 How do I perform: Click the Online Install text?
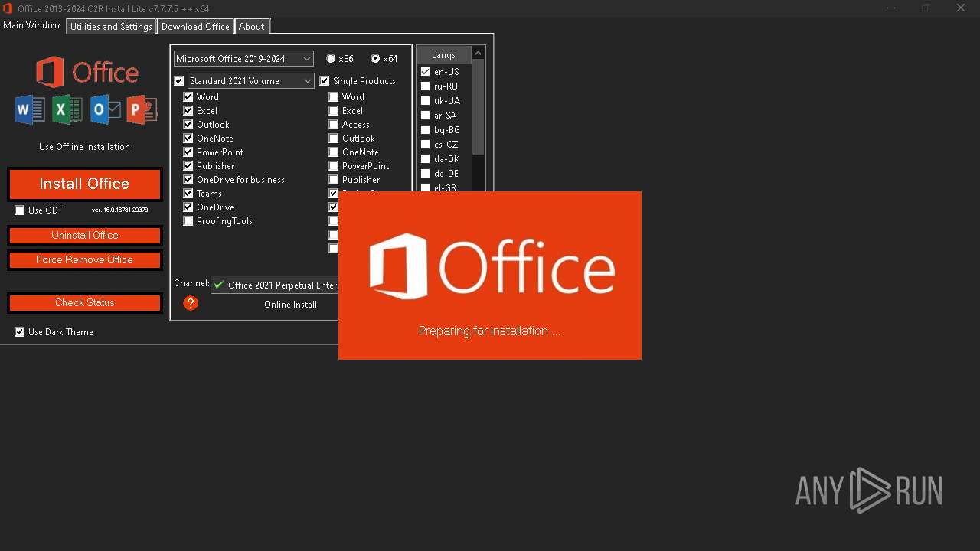coord(290,305)
